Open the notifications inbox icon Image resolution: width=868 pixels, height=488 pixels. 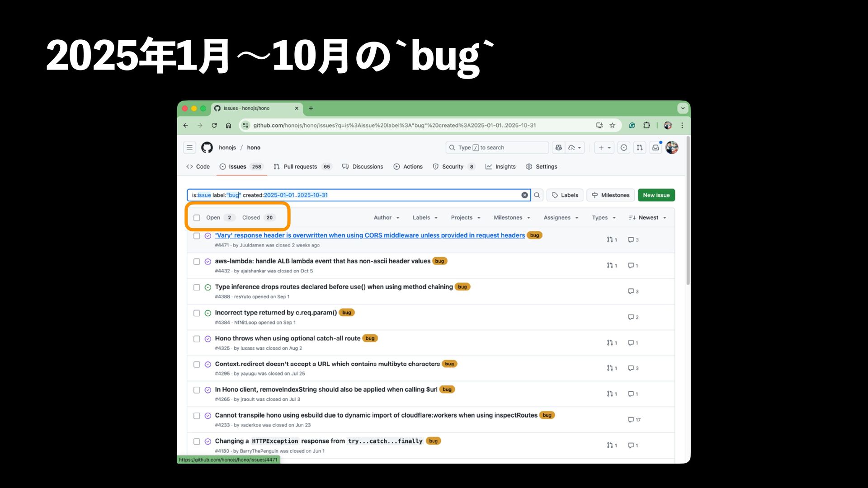pyautogui.click(x=656, y=148)
